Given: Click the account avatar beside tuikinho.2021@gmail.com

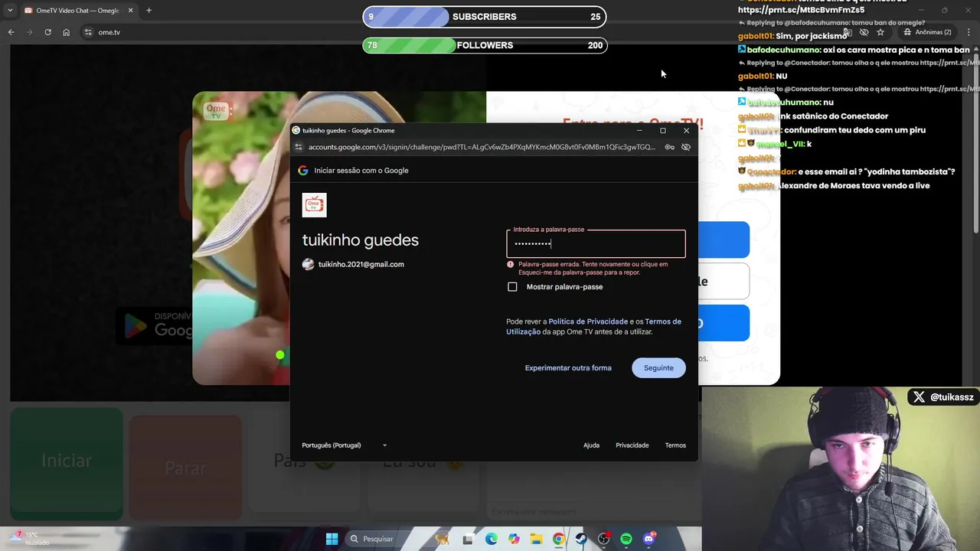Looking at the screenshot, I should tap(308, 264).
